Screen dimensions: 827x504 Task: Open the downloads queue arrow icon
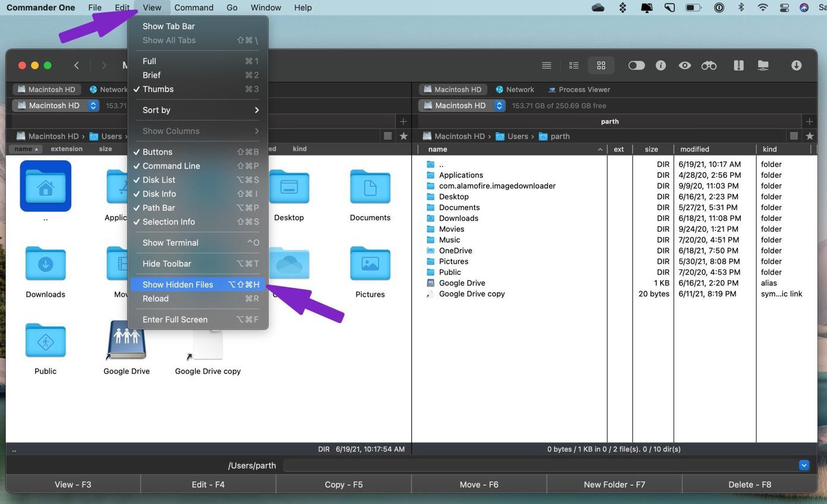tap(797, 65)
